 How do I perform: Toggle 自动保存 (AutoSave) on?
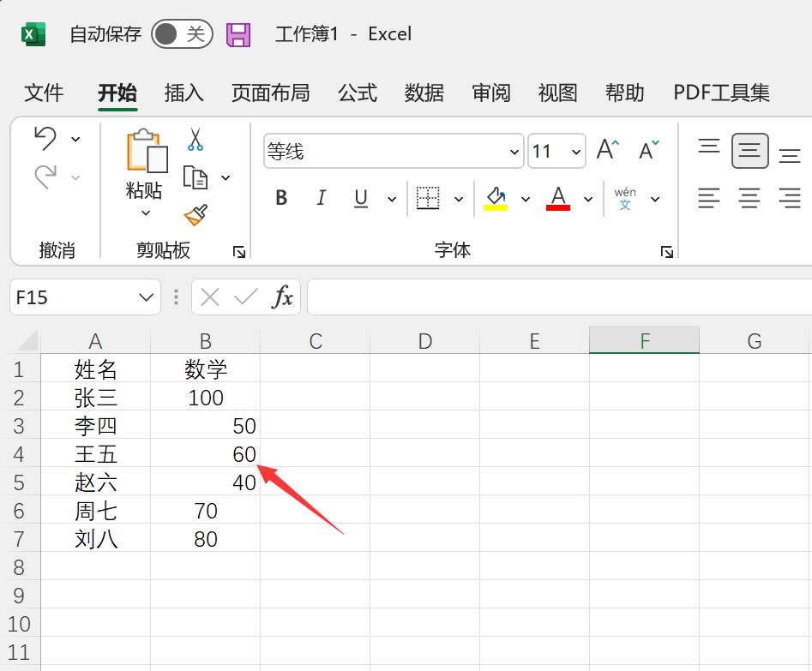(x=181, y=33)
